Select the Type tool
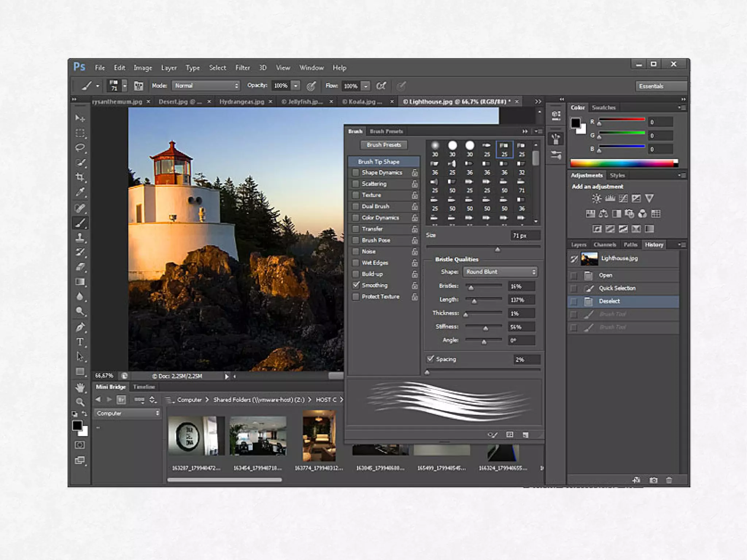747x560 pixels. [80, 342]
